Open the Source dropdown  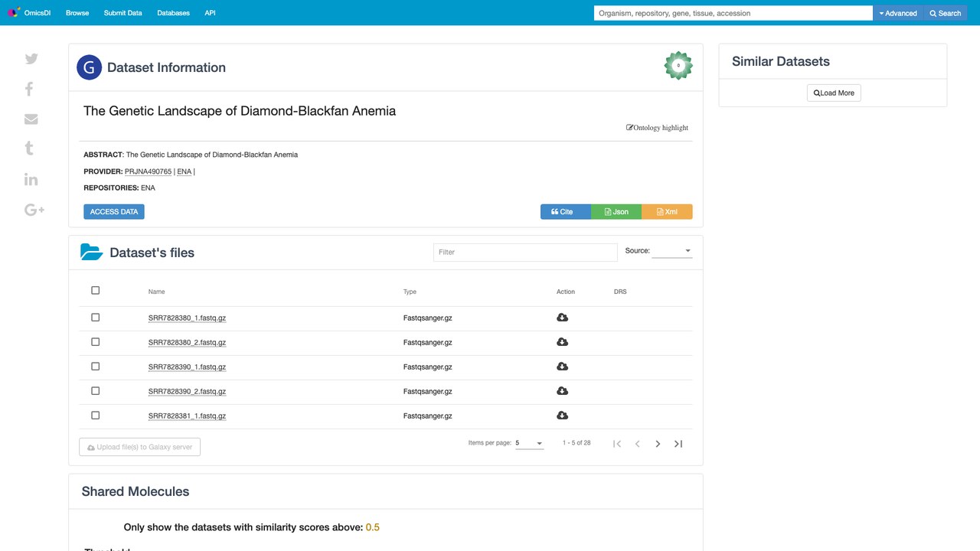coord(672,251)
